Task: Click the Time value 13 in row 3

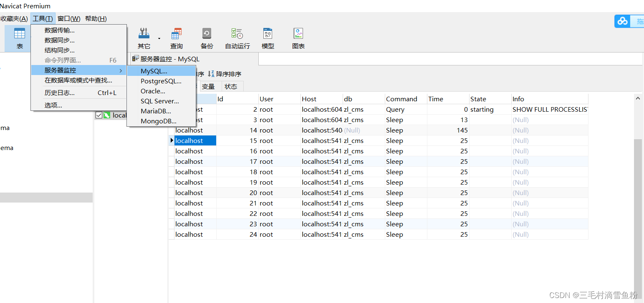Action: tap(448, 120)
